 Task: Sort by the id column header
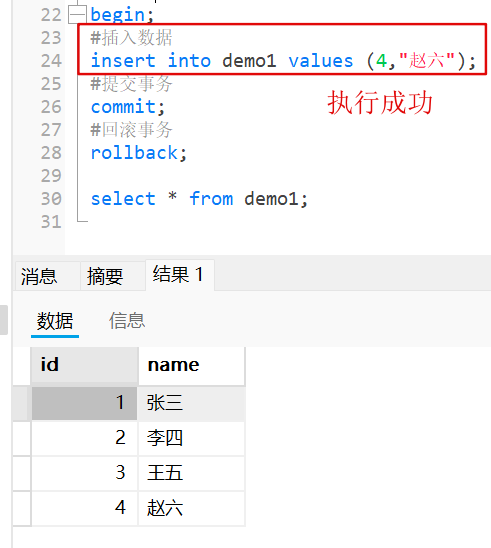click(x=85, y=366)
